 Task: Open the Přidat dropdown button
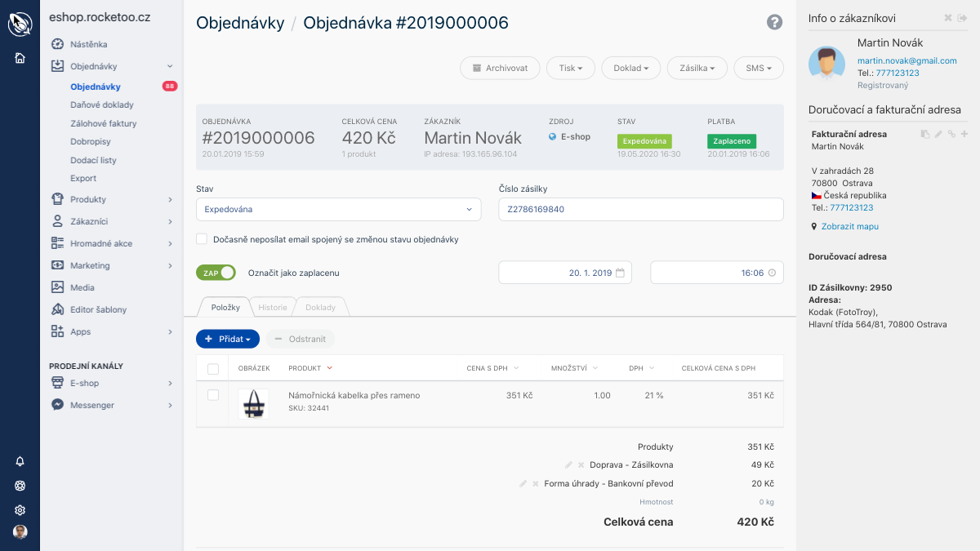[x=228, y=339]
